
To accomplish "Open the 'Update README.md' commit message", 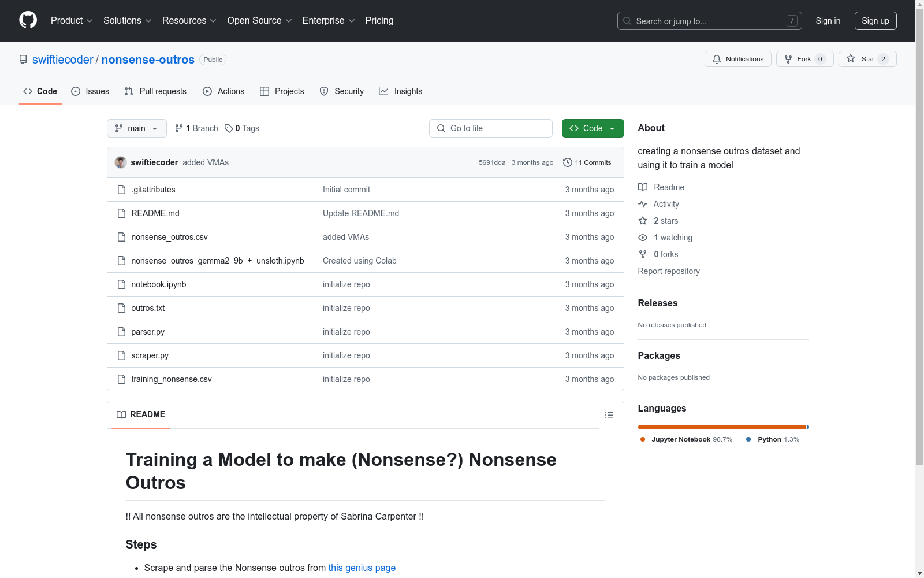I will point(361,213).
